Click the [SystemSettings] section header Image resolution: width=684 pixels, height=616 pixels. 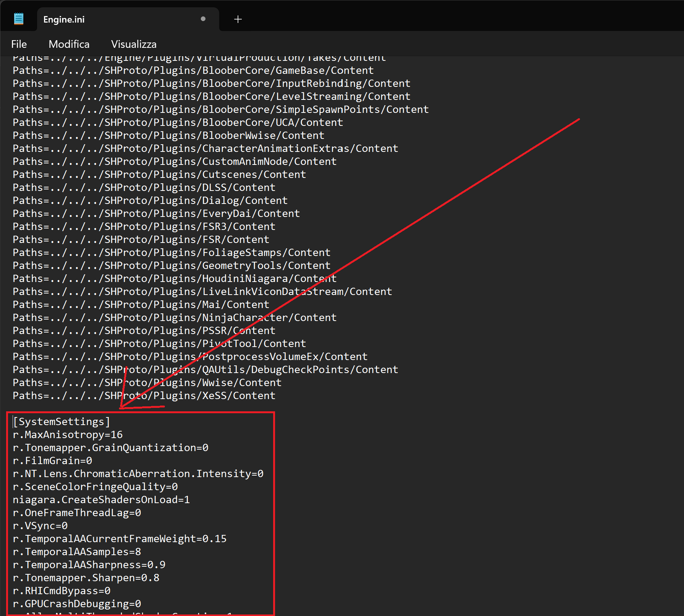click(62, 422)
